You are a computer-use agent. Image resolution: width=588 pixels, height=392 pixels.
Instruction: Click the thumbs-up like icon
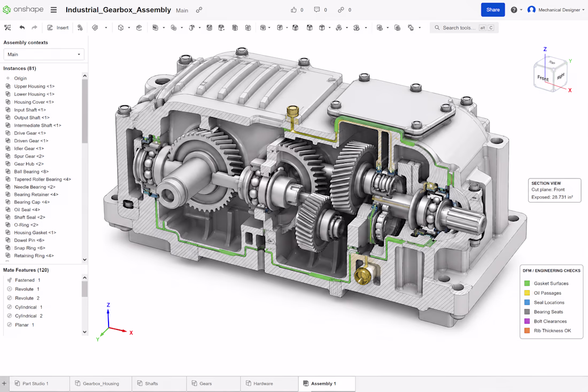[x=293, y=10]
